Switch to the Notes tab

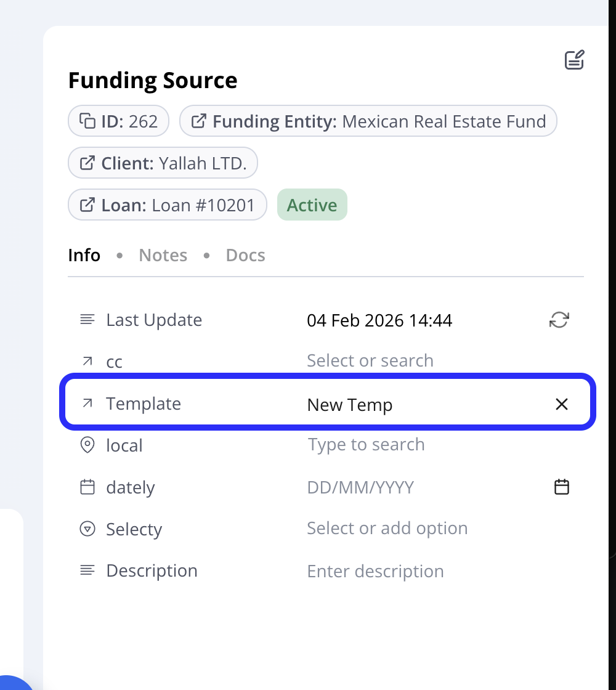point(163,254)
